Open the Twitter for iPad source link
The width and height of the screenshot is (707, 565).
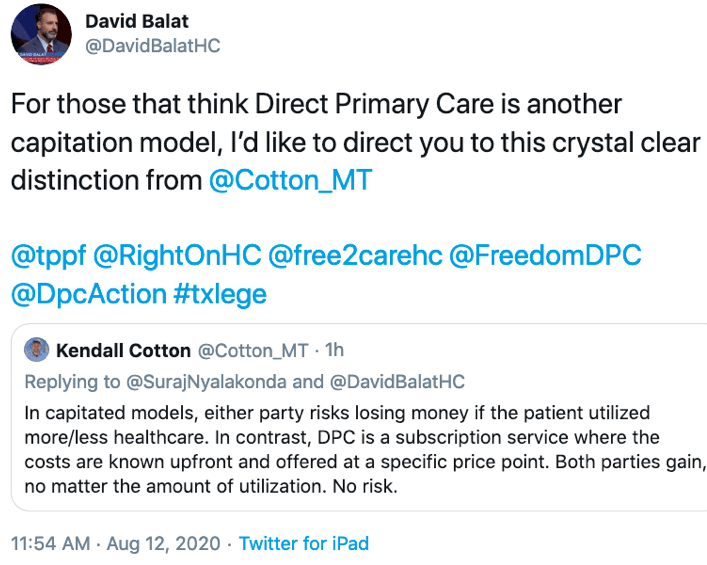(304, 544)
